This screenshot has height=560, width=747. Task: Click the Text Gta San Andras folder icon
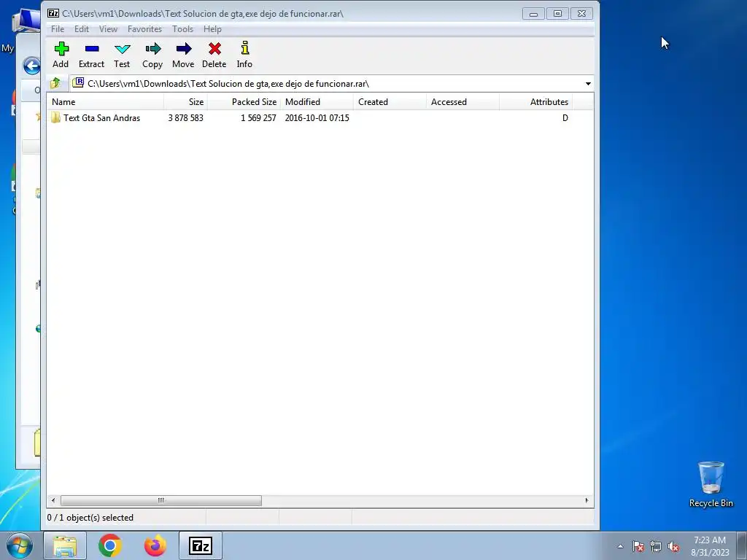click(55, 117)
